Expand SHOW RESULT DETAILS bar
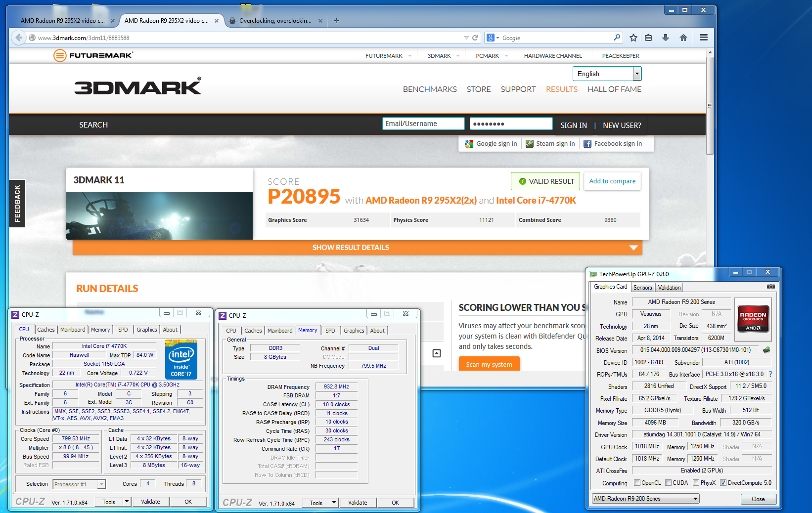Image resolution: width=812 pixels, height=513 pixels. tap(358, 248)
